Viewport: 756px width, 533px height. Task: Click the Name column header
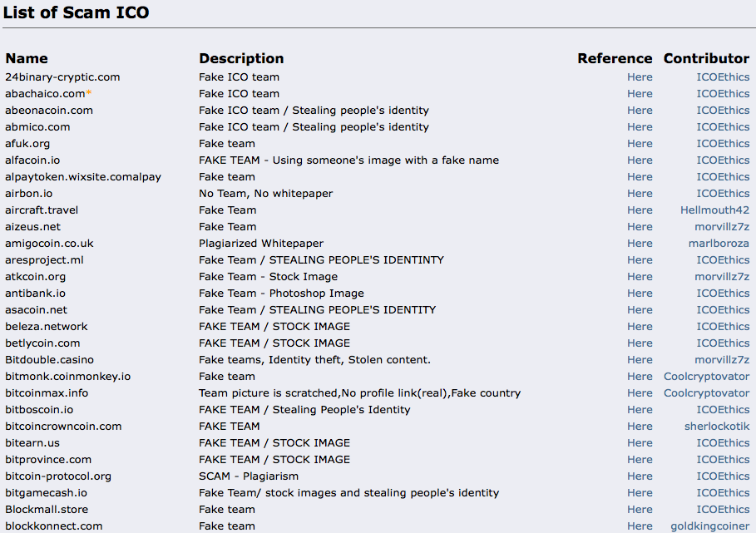coord(27,58)
